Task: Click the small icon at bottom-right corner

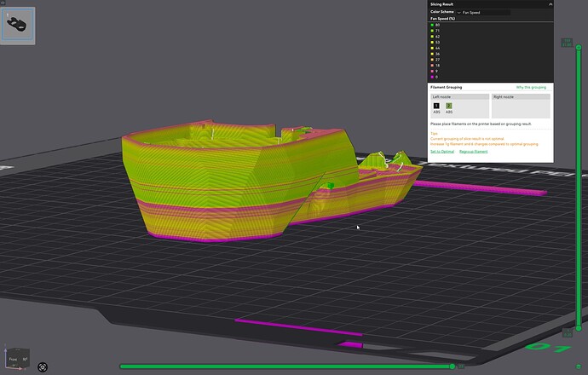Action: [x=579, y=366]
